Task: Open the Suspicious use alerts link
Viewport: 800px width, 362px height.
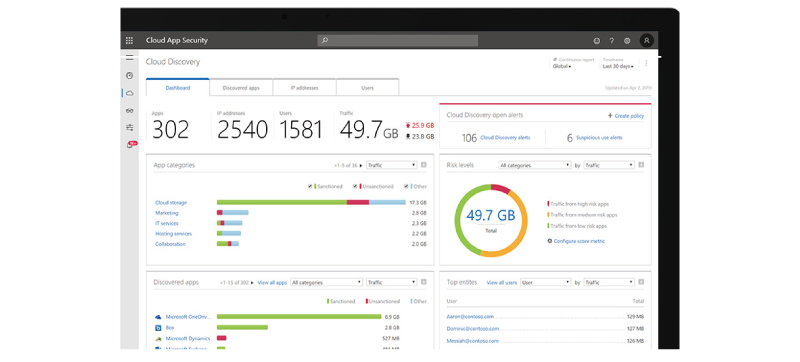Action: 599,137
